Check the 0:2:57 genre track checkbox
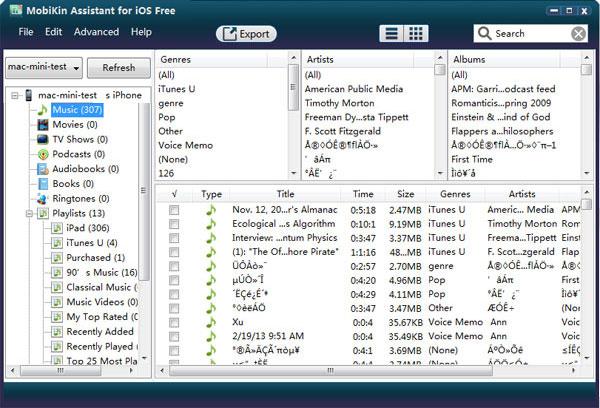Image resolution: width=600 pixels, height=408 pixels. point(174,266)
